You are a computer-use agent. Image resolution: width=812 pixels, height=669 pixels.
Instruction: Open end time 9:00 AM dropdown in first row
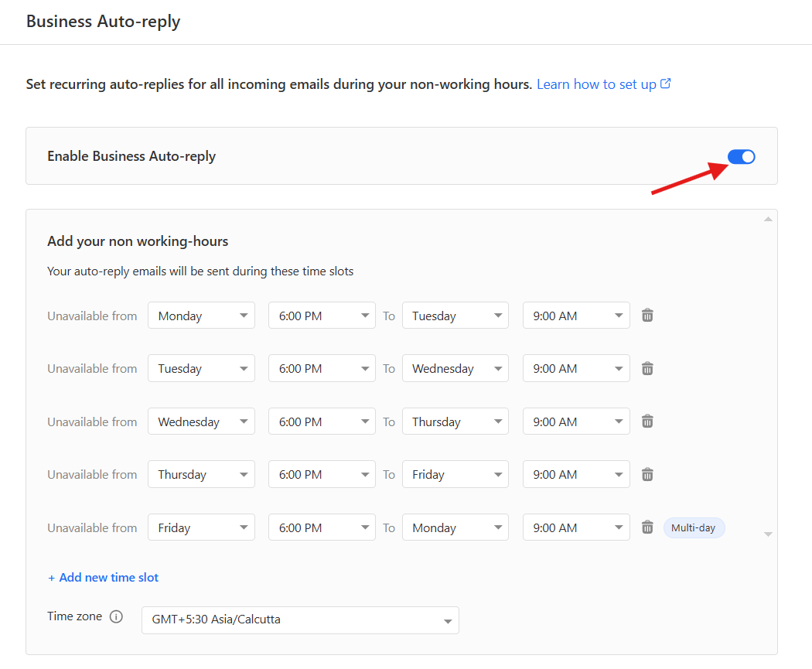pos(576,316)
